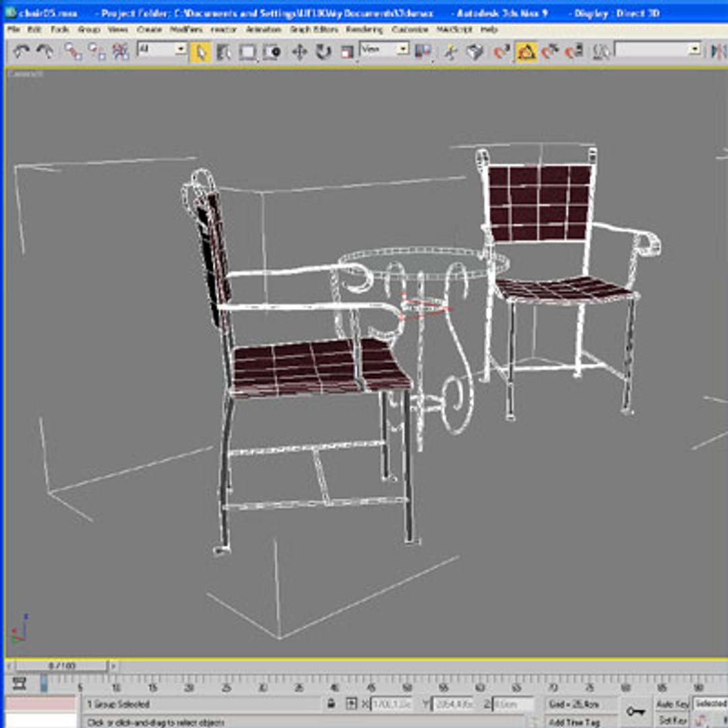
Task: Click frame 50 on the track bar
Action: [406, 688]
